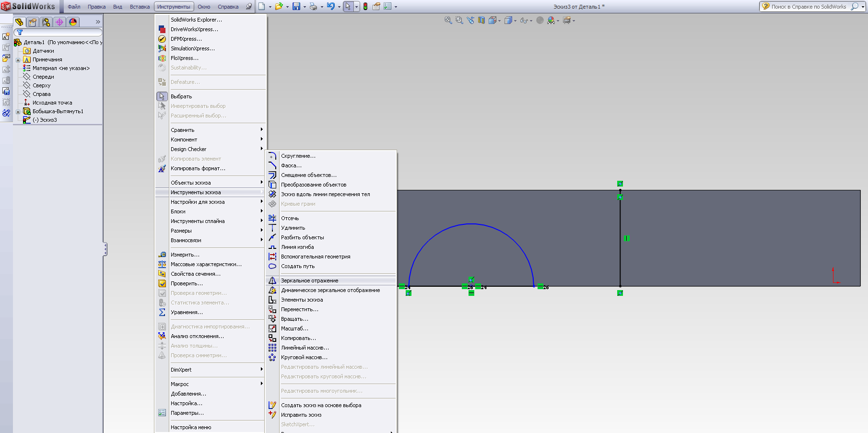The width and height of the screenshot is (868, 433).
Task: Click the Save icon in the toolbar
Action: pos(296,7)
